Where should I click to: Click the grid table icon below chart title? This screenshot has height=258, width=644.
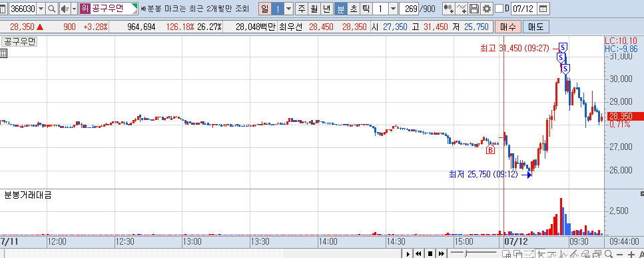3,53
